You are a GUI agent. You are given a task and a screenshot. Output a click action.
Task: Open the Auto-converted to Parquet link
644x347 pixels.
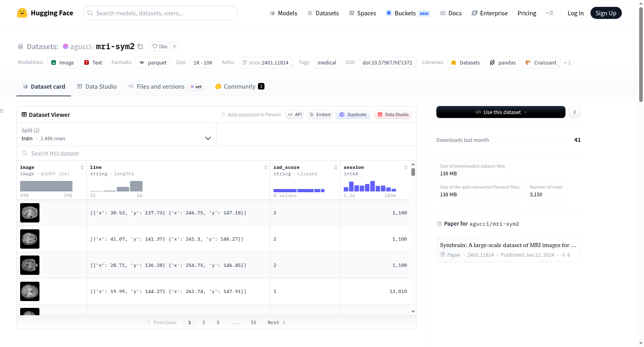point(254,114)
